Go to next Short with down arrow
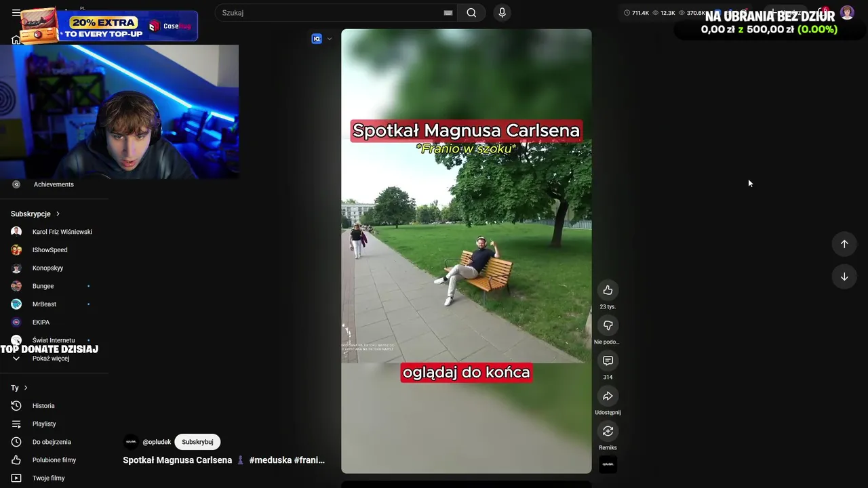 (x=844, y=277)
